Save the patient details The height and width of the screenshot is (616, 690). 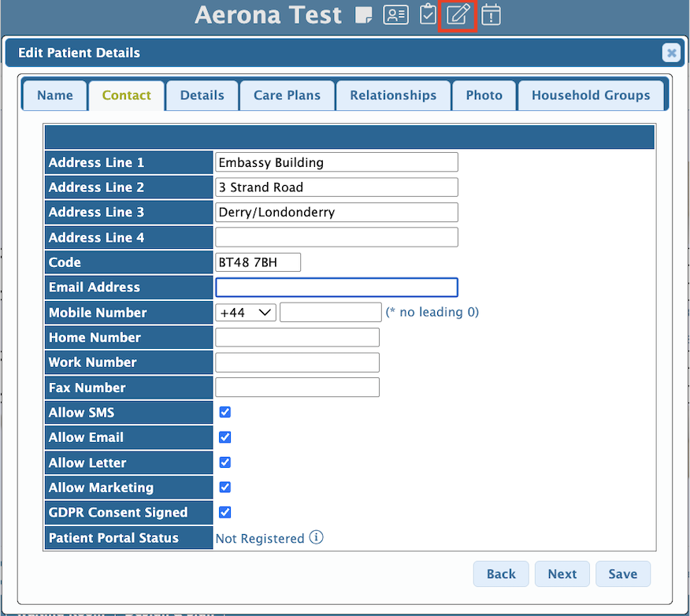(x=623, y=573)
